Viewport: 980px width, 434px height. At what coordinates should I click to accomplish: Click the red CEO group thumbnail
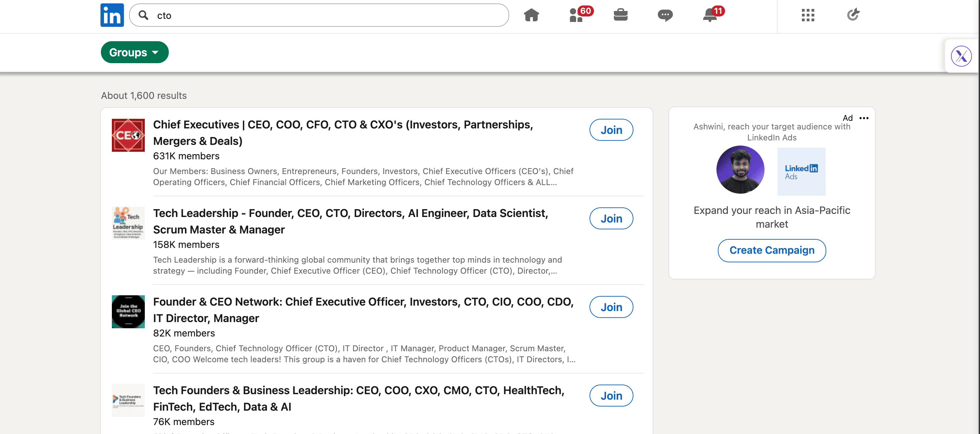[128, 135]
